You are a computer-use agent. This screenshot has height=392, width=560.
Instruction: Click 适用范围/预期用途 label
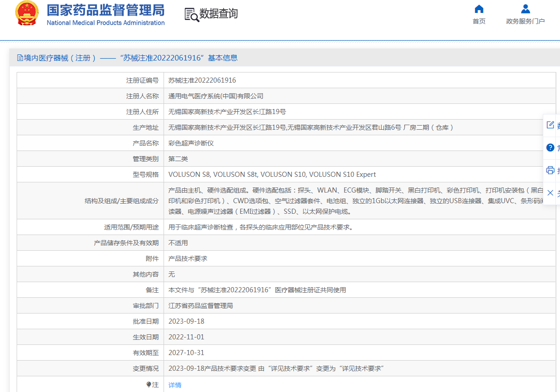pos(131,227)
